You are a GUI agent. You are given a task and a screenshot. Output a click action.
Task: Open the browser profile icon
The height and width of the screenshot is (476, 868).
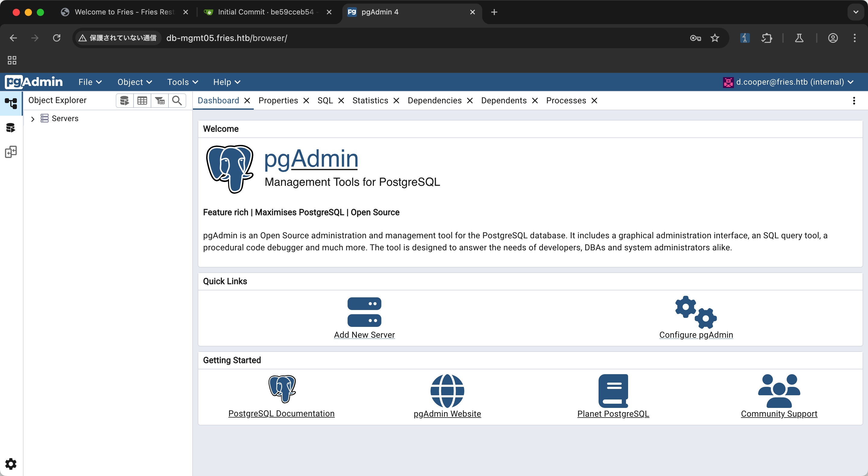pyautogui.click(x=833, y=38)
